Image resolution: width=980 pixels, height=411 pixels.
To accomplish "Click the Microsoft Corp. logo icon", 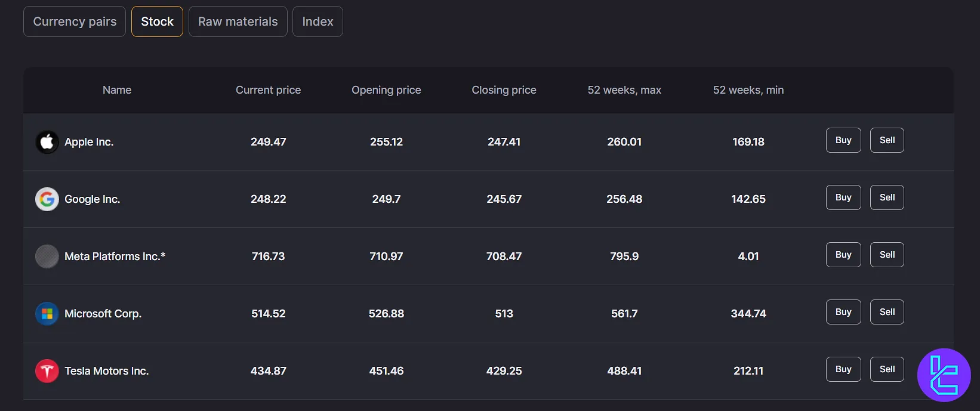I will 47,314.
